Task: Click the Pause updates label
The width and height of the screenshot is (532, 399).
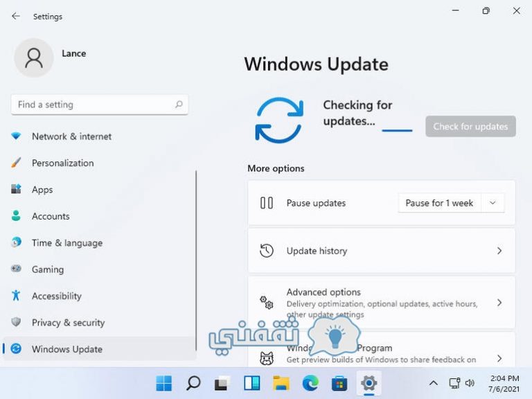Action: point(316,203)
